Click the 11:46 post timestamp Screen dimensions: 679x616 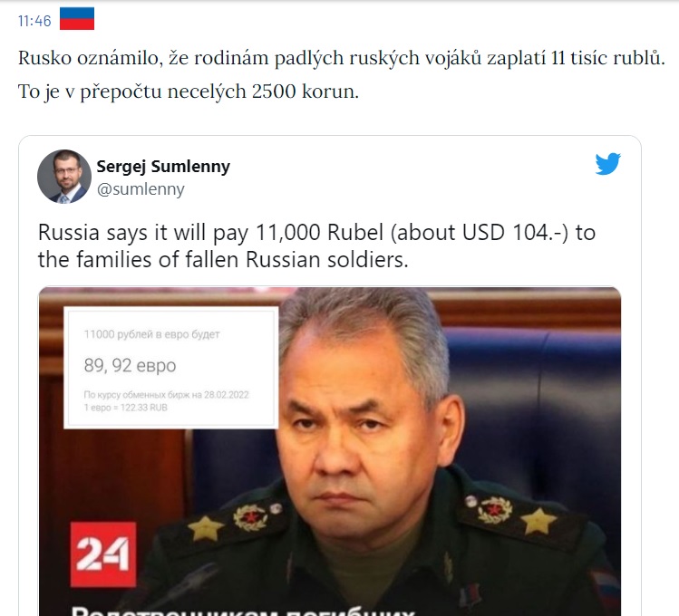click(34, 21)
